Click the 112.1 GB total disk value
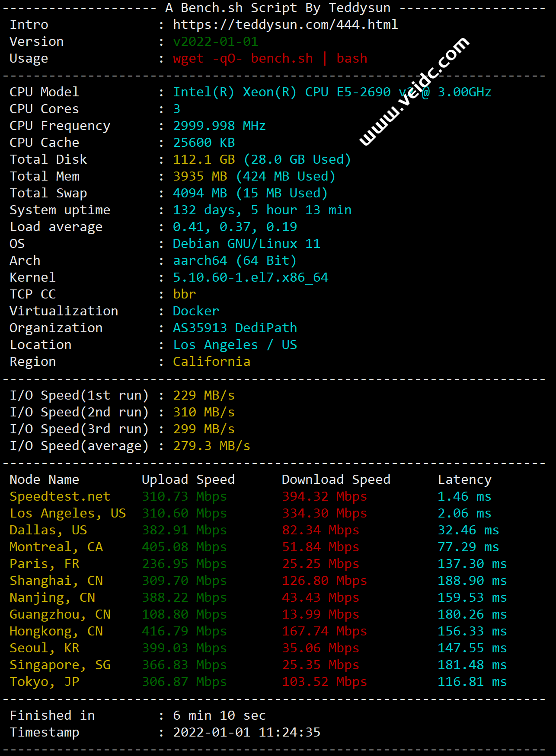 (x=204, y=159)
